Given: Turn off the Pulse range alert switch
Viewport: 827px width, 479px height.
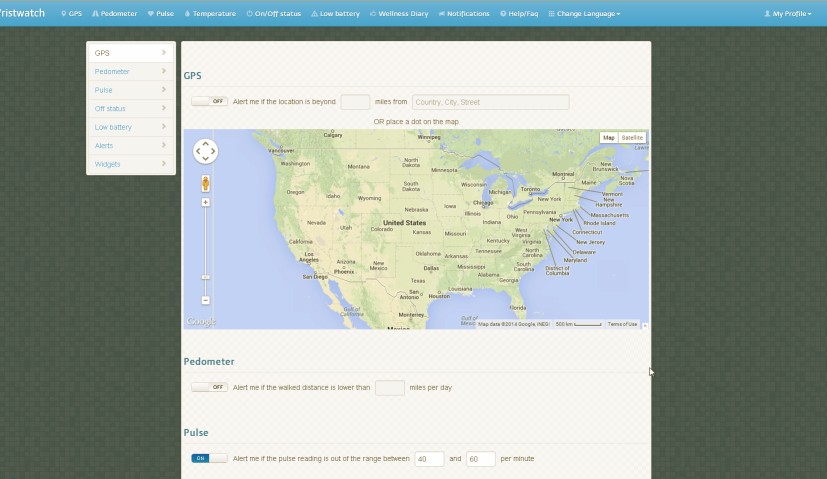Looking at the screenshot, I should [209, 458].
